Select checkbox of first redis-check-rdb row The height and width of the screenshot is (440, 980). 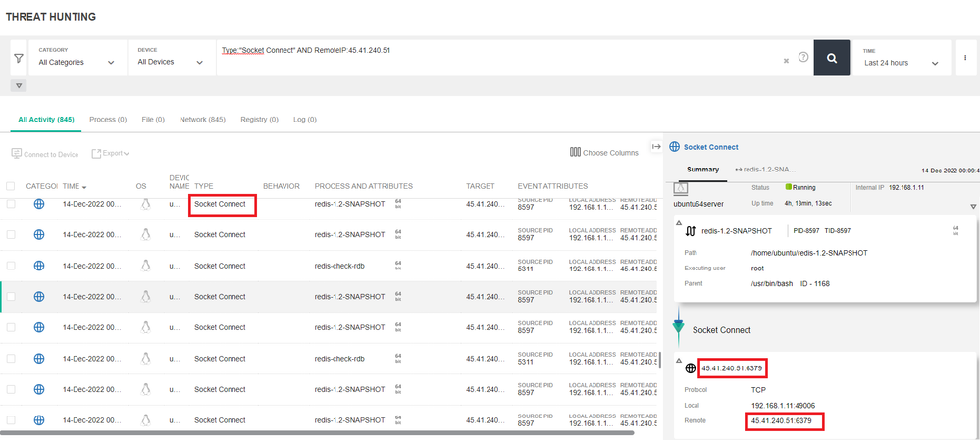coord(12,266)
